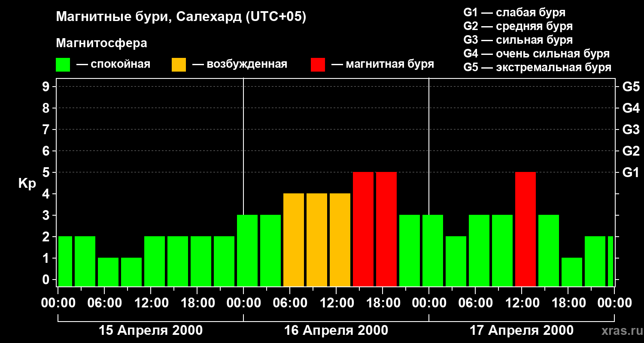The image size is (644, 343).
Task: Click the right-axis storm level "G3"
Action: pos(631,129)
